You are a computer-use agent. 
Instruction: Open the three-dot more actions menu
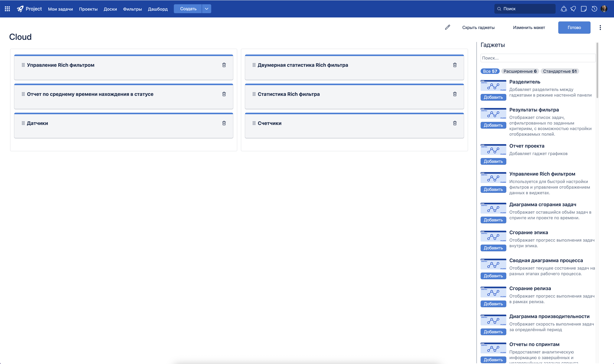coord(600,27)
